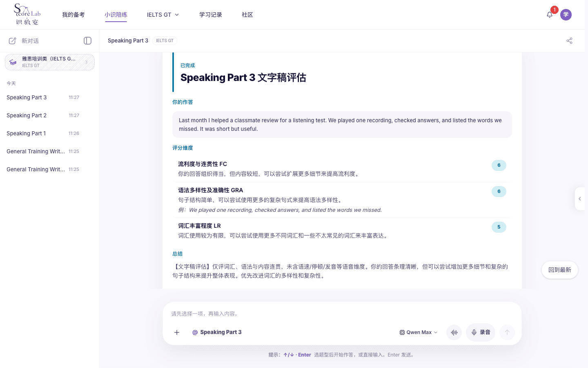The width and height of the screenshot is (588, 368).
Task: Click the message input field
Action: [342, 314]
